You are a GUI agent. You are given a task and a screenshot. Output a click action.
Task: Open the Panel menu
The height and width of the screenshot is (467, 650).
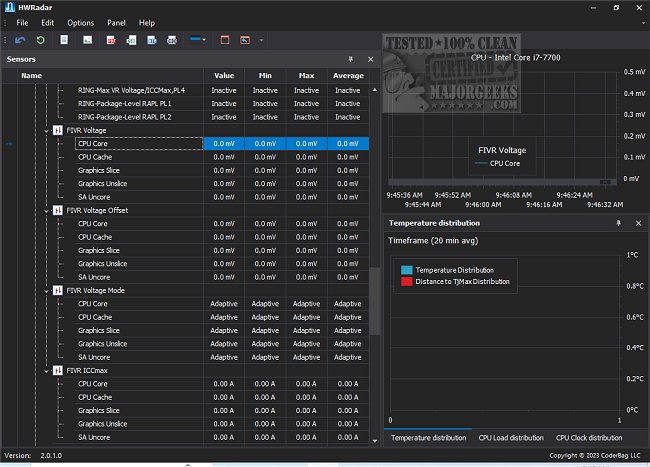[117, 22]
